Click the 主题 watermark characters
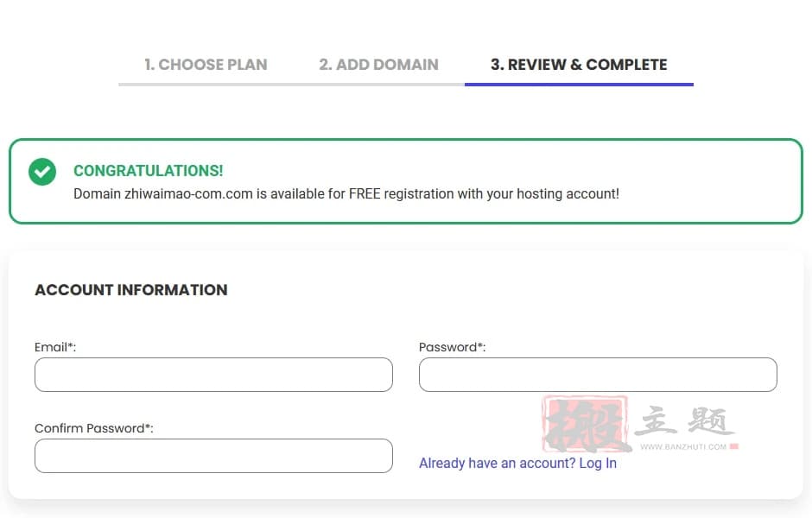 (685, 420)
